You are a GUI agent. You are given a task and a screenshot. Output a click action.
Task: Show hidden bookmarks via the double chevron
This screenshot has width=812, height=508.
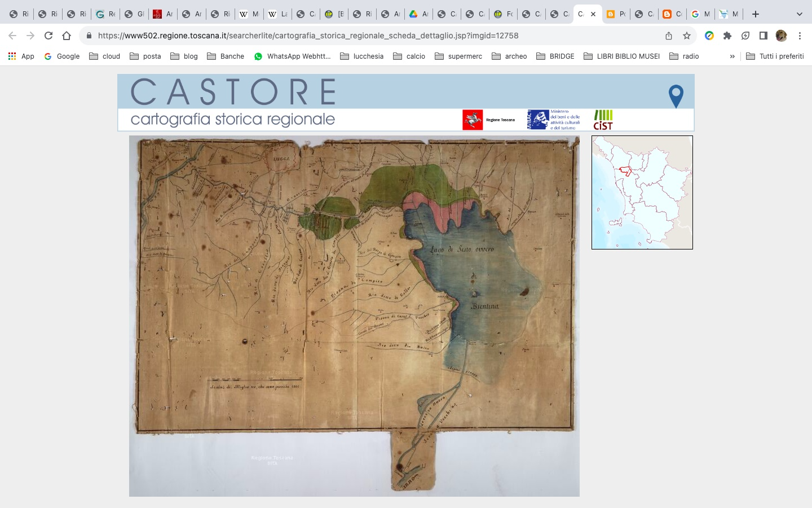click(x=732, y=56)
